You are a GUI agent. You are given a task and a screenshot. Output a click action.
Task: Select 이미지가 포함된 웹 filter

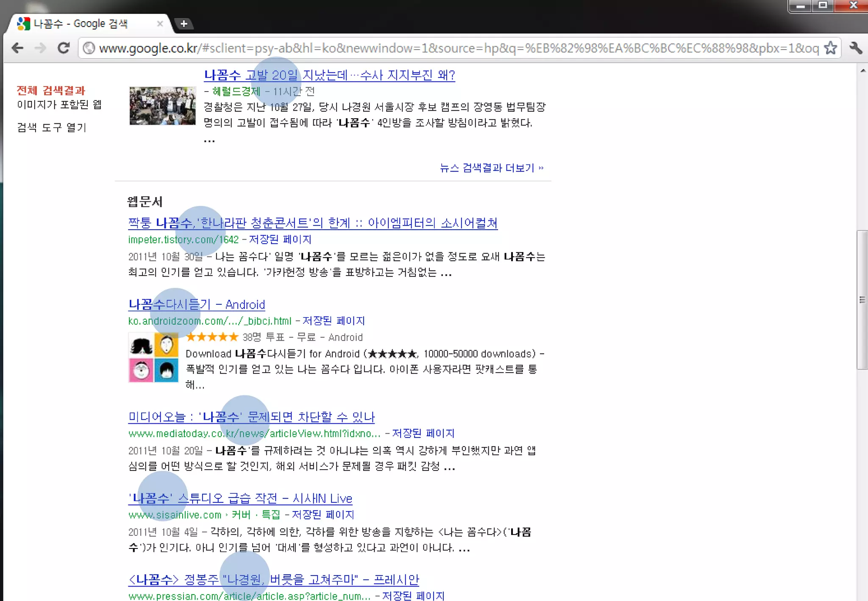59,105
